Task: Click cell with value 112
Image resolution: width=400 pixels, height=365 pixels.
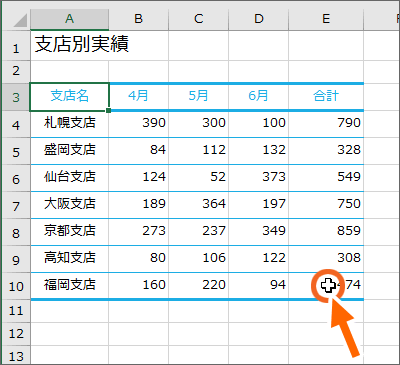Action: tap(199, 151)
